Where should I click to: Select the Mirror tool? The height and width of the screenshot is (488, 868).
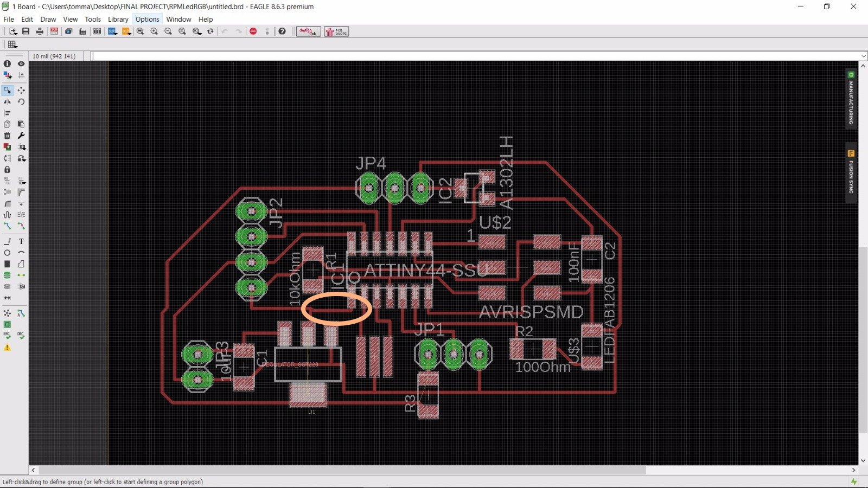coord(7,101)
